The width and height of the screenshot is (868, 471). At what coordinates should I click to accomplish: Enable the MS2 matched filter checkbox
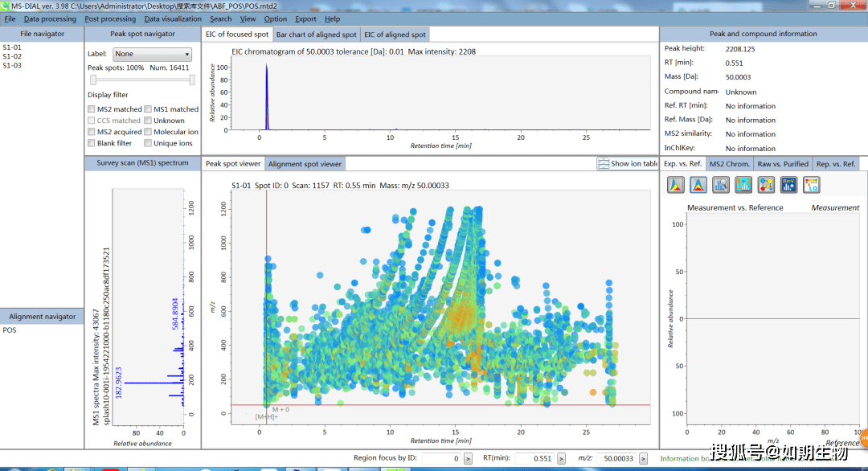(x=92, y=109)
